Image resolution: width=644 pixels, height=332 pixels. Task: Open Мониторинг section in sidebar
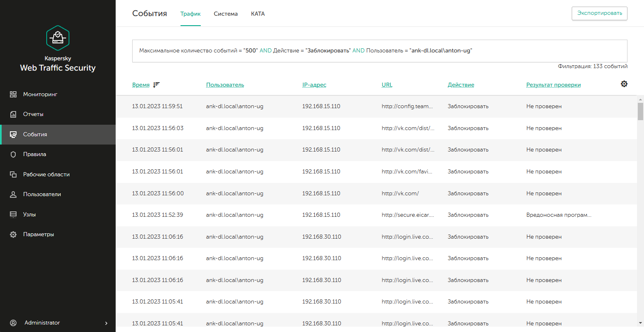pyautogui.click(x=58, y=94)
